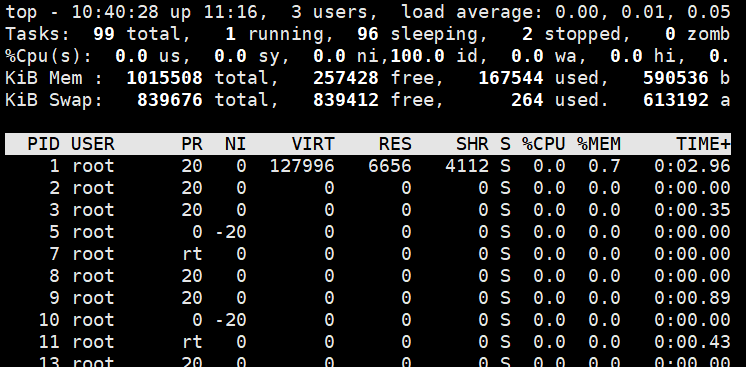Click the time value 0:02.96
Image resolution: width=746 pixels, height=367 pixels.
click(x=692, y=166)
